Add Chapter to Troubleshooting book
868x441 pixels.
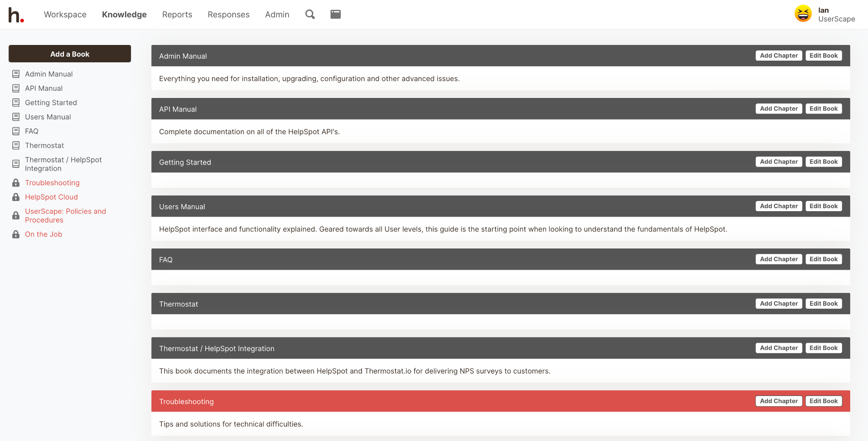coord(779,401)
